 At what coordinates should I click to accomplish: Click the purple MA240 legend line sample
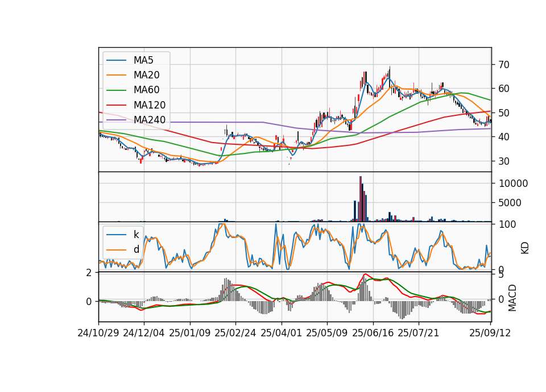(116, 120)
